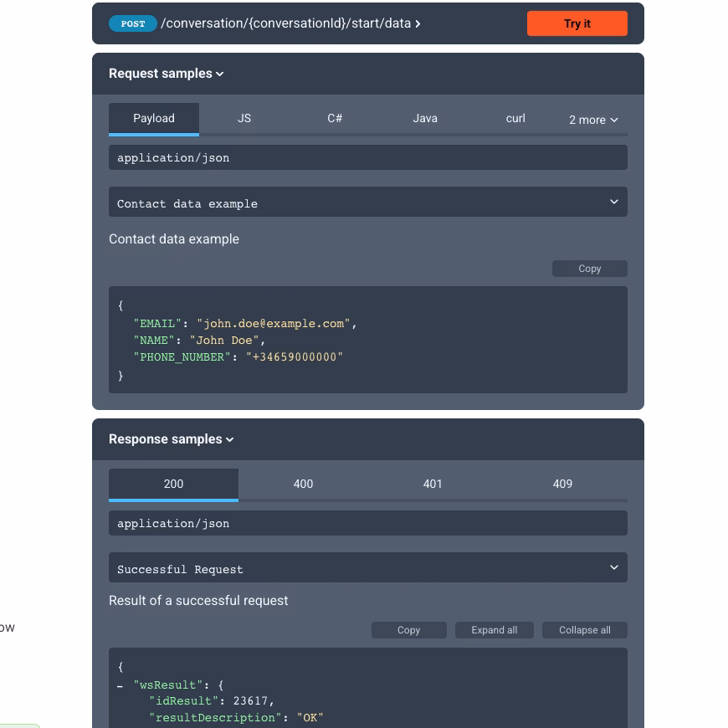Click the Result of a successful request description

coord(198,601)
